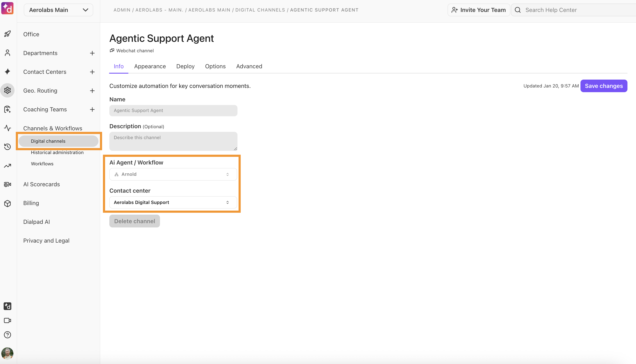Select Digital channels in sidebar
The width and height of the screenshot is (636, 364).
(59, 141)
